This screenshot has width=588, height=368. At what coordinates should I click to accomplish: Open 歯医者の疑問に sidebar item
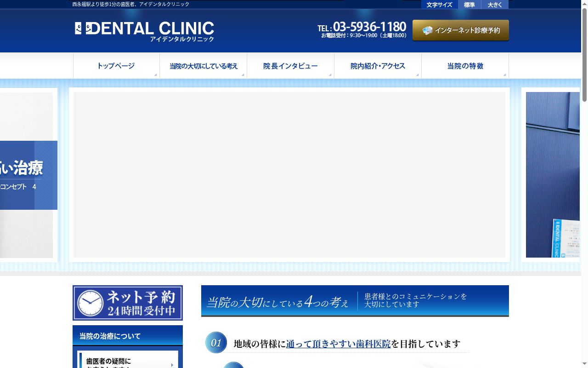(x=128, y=360)
